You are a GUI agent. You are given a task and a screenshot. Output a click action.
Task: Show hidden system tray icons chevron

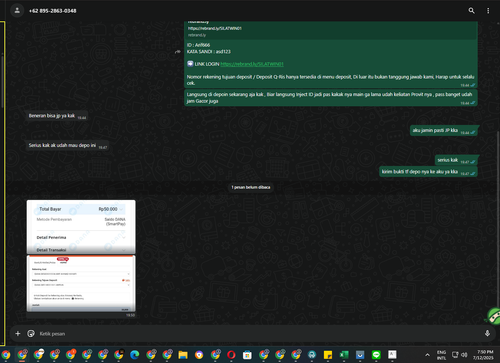[427, 355]
